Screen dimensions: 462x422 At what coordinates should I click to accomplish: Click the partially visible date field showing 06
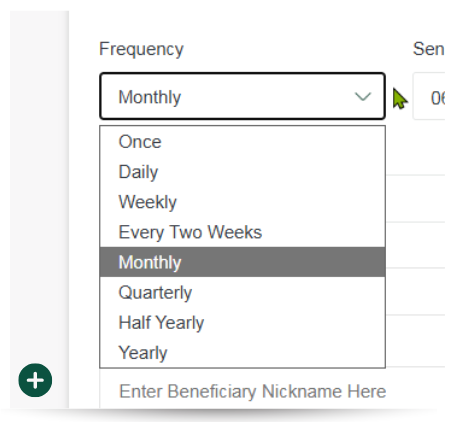(x=429, y=97)
